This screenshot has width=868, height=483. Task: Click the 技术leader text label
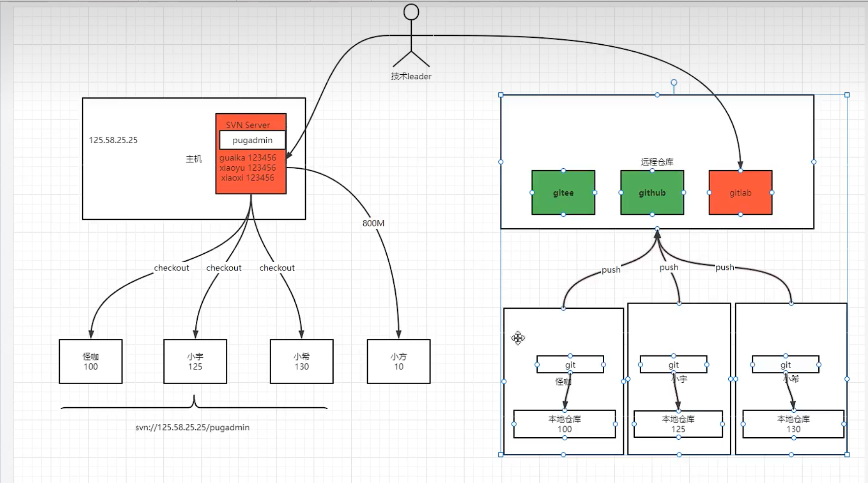pos(411,76)
